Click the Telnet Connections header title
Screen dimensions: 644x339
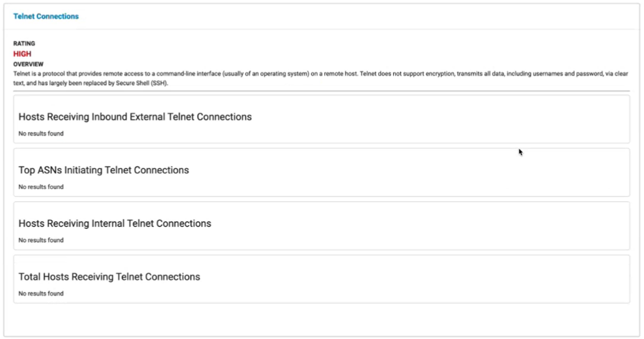46,17
